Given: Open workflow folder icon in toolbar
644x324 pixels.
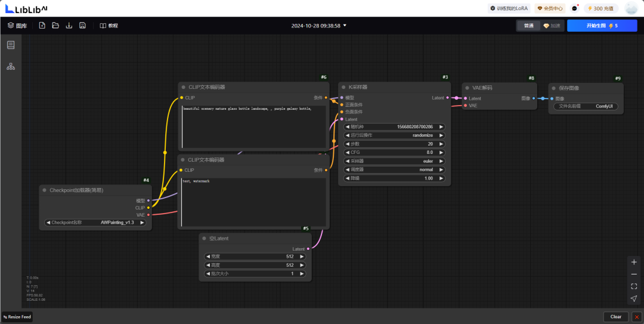Looking at the screenshot, I should 55,26.
